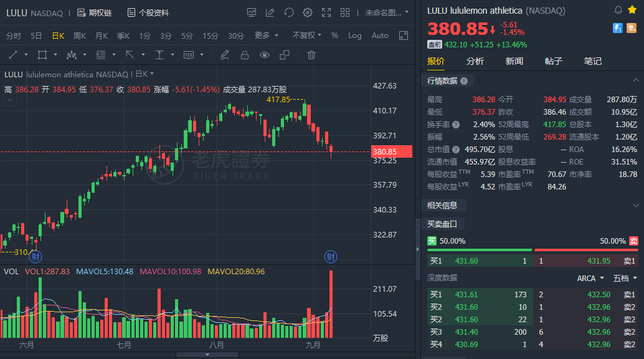Click the bottom panel collapse handle
The width and height of the screenshot is (644, 359).
click(x=207, y=355)
